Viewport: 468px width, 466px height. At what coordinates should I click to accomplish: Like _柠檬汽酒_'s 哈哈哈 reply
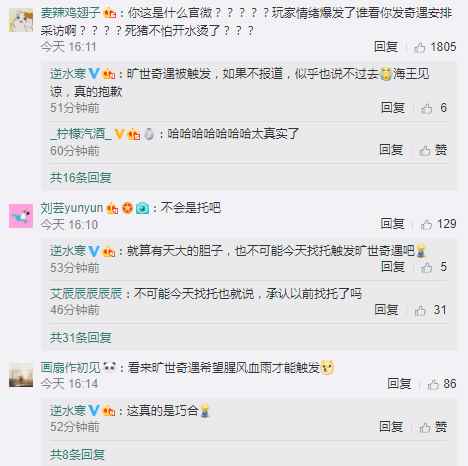point(433,151)
